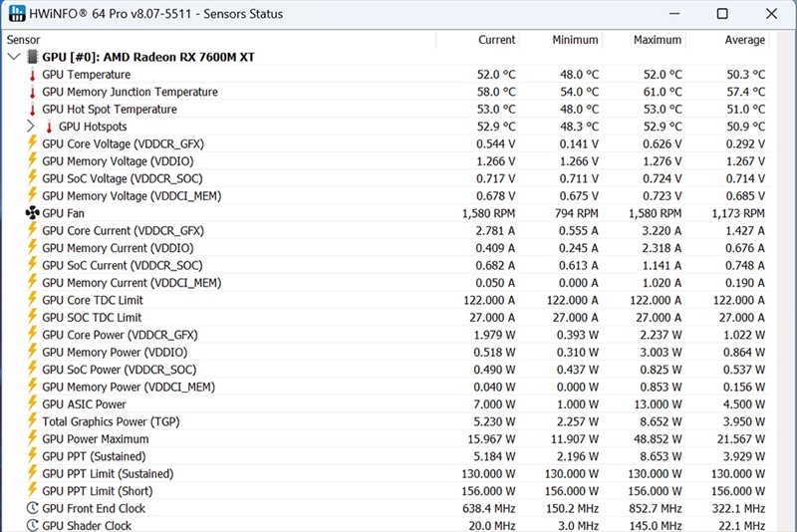Click the 48.852 W maximum power value
This screenshot has height=532, width=797.
(658, 439)
